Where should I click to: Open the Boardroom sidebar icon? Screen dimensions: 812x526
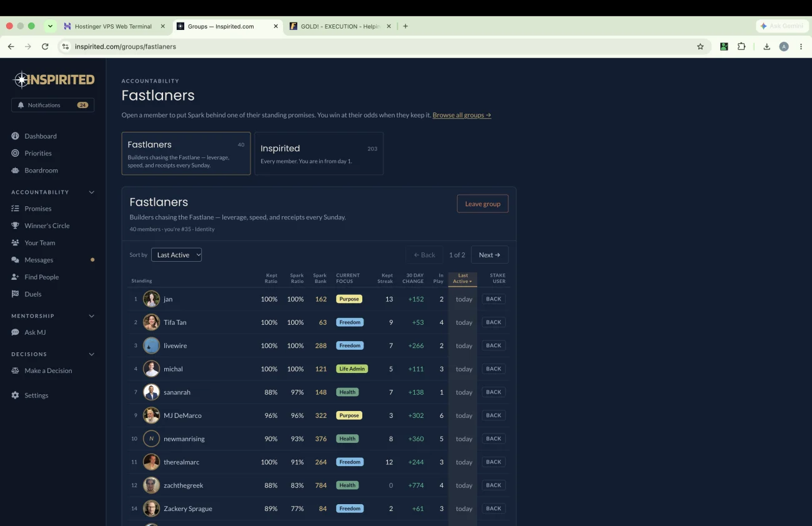pos(16,171)
